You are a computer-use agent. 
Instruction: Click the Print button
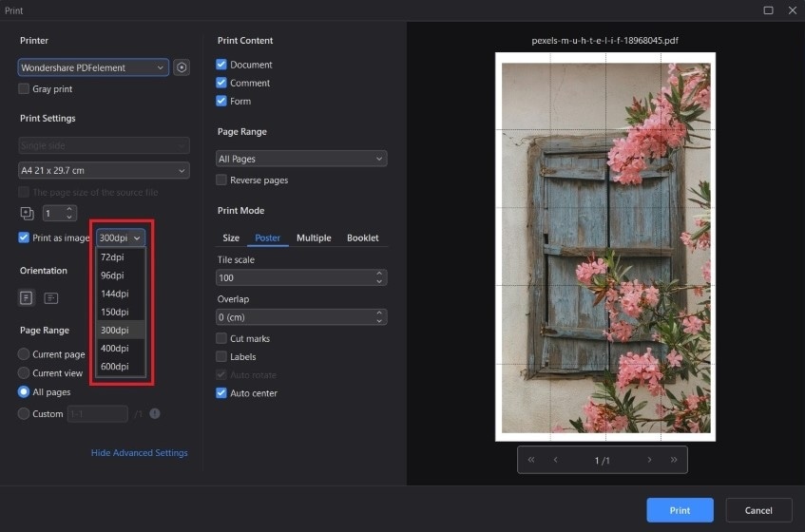click(x=680, y=510)
